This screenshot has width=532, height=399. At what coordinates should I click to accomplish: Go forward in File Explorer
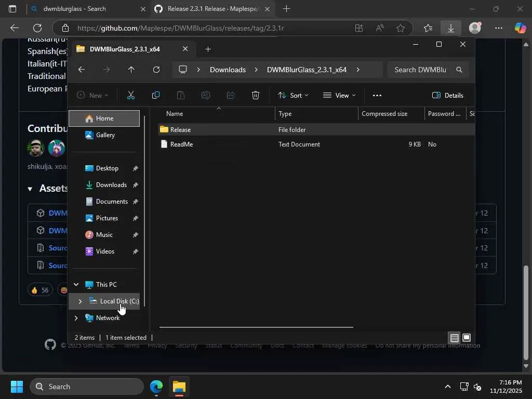pyautogui.click(x=106, y=70)
